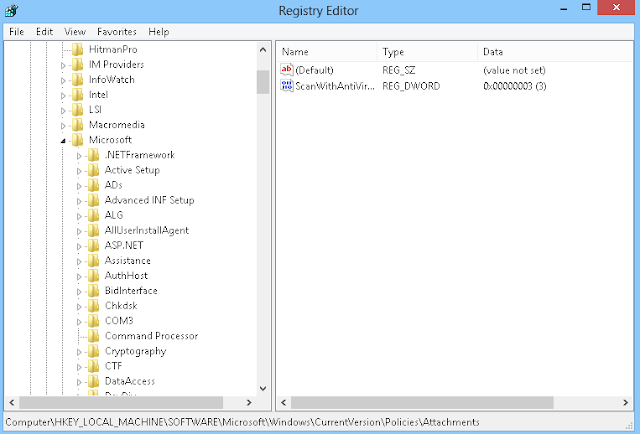The image size is (640, 434).
Task: Click the Microsoft folder icon
Action: coord(78,140)
